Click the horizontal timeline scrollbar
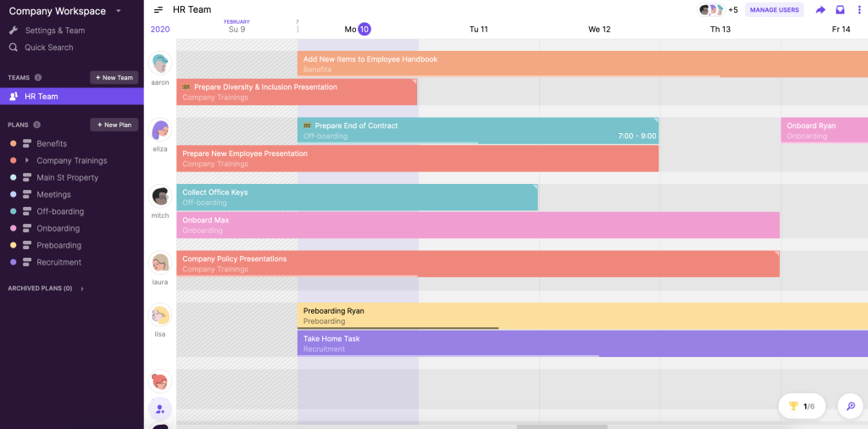This screenshot has height=429, width=868. pyautogui.click(x=562, y=426)
